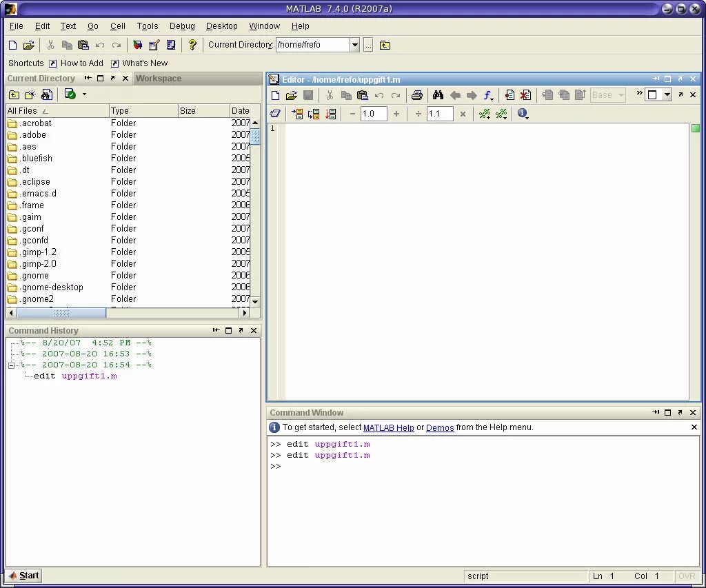
Task: Divide value using the divide button
Action: pyautogui.click(x=418, y=114)
